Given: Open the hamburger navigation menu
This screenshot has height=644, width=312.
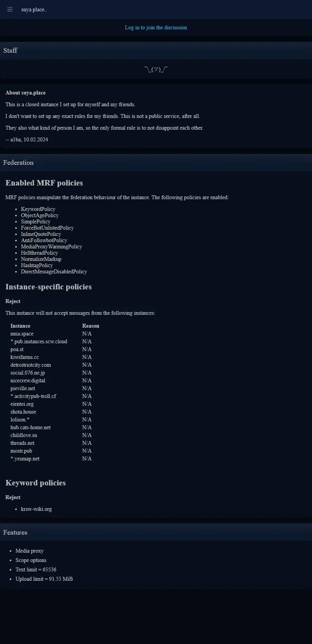Looking at the screenshot, I should (x=10, y=9).
